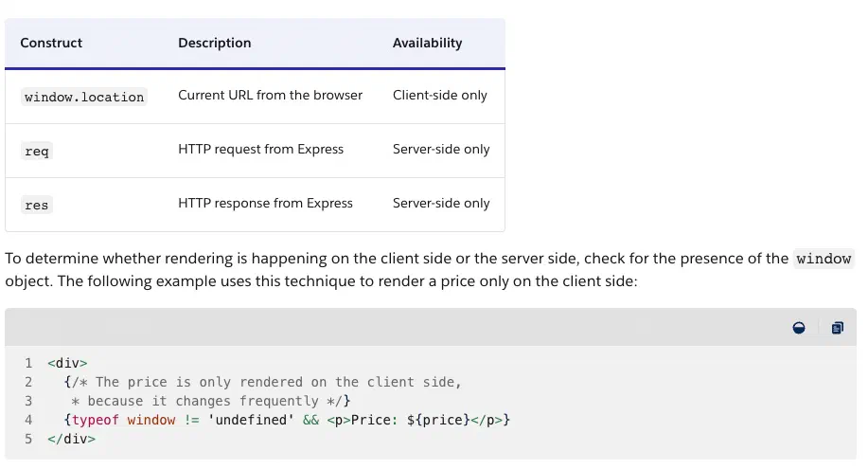Screen dimensions: 868x469
Task: Click the inline 'window' code in paragraph
Action: click(x=824, y=259)
